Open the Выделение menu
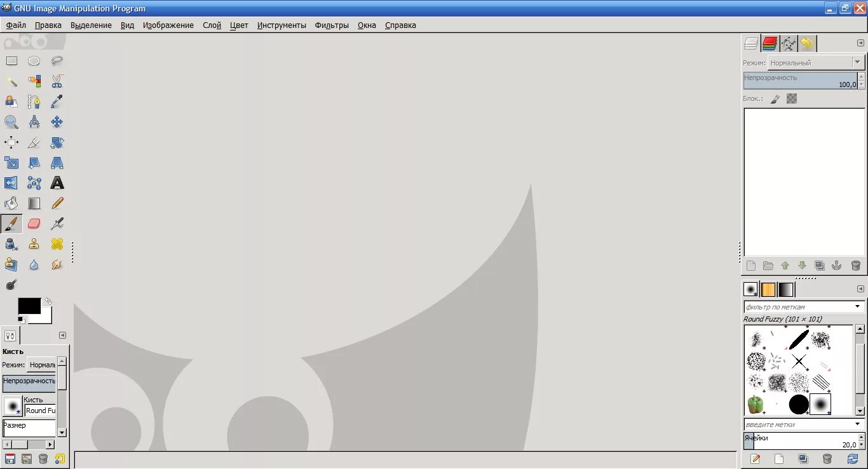Screen dimensions: 868x469 coord(91,25)
